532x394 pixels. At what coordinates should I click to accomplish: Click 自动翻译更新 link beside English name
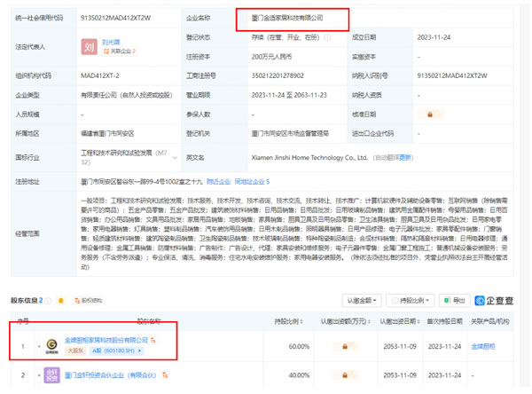point(393,158)
